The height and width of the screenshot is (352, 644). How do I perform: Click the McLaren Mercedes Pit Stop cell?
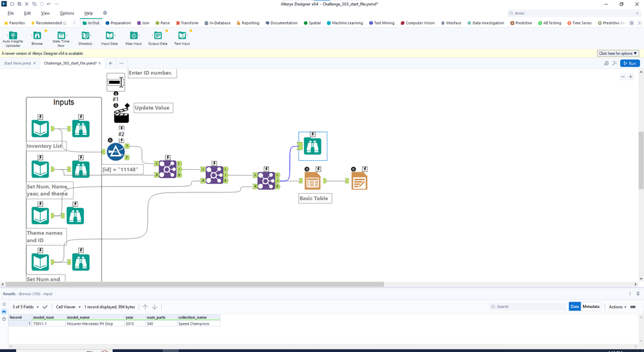96,324
